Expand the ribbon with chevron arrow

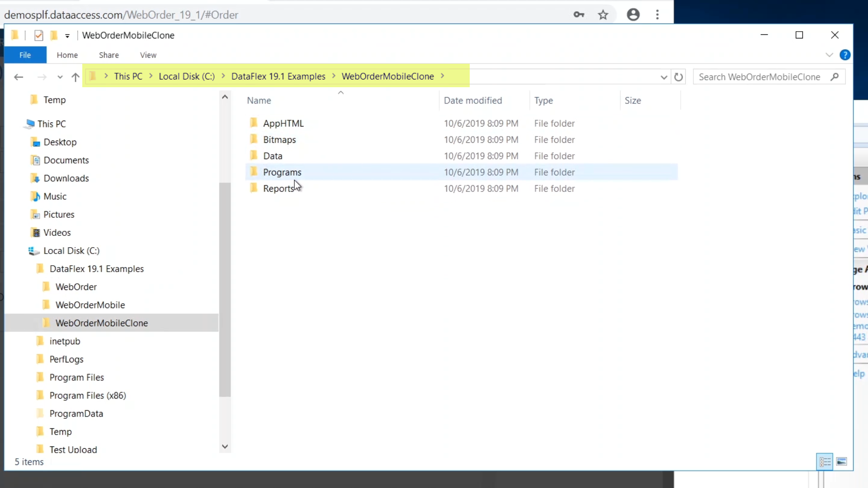point(829,55)
